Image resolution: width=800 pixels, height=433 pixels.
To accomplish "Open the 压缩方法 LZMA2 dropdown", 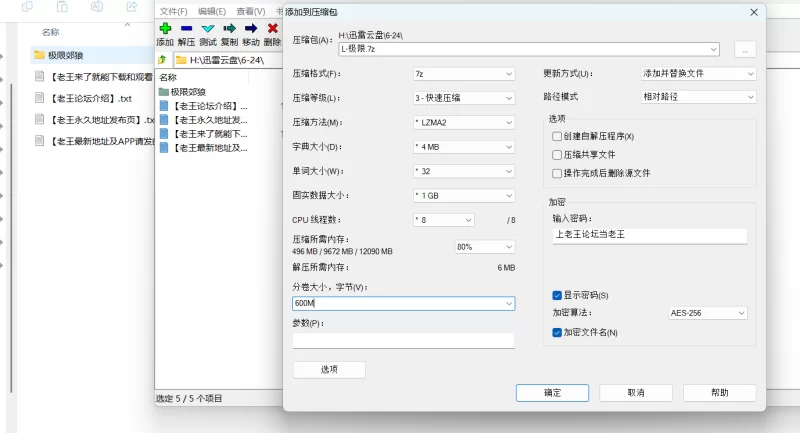I will (464, 122).
